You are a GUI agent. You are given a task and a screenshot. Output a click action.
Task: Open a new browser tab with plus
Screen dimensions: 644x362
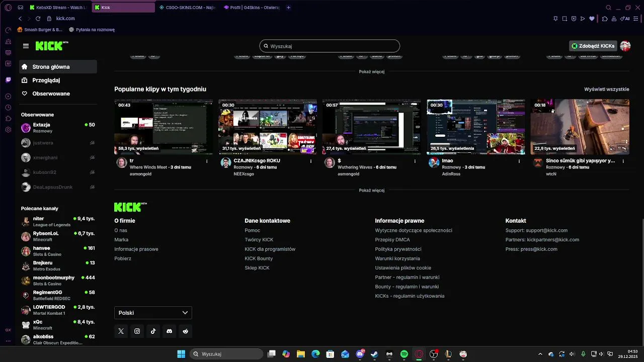pyautogui.click(x=288, y=8)
